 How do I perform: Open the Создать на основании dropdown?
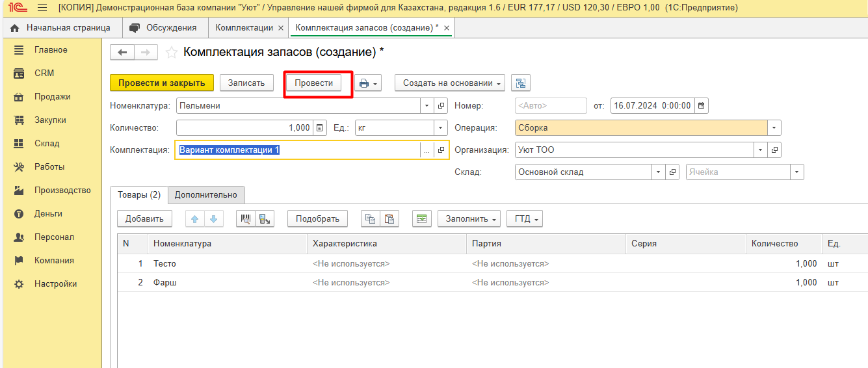[449, 83]
